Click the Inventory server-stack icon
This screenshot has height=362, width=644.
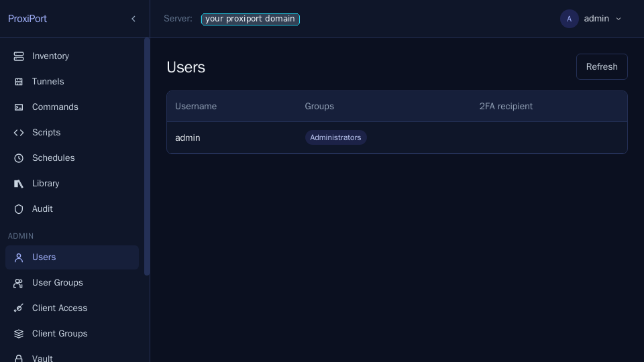(x=19, y=56)
